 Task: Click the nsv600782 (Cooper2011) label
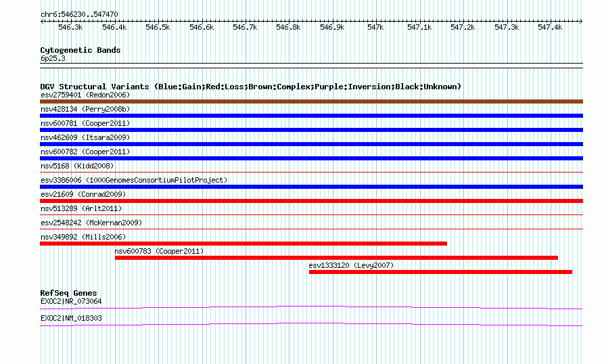[85, 152]
